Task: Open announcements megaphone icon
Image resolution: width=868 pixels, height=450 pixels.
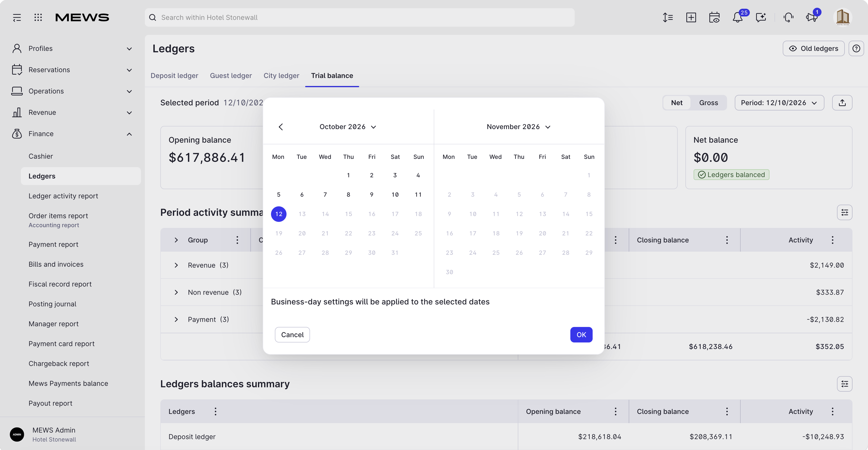Action: pos(812,17)
